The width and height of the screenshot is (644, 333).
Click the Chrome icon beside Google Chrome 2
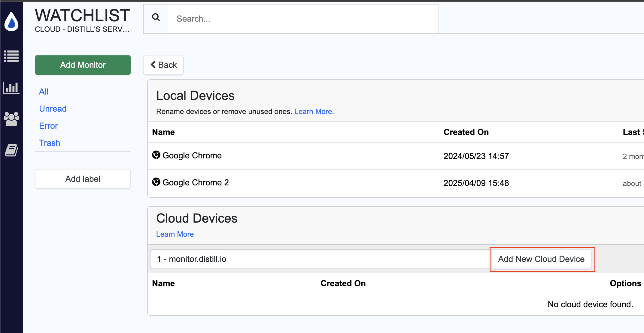156,182
